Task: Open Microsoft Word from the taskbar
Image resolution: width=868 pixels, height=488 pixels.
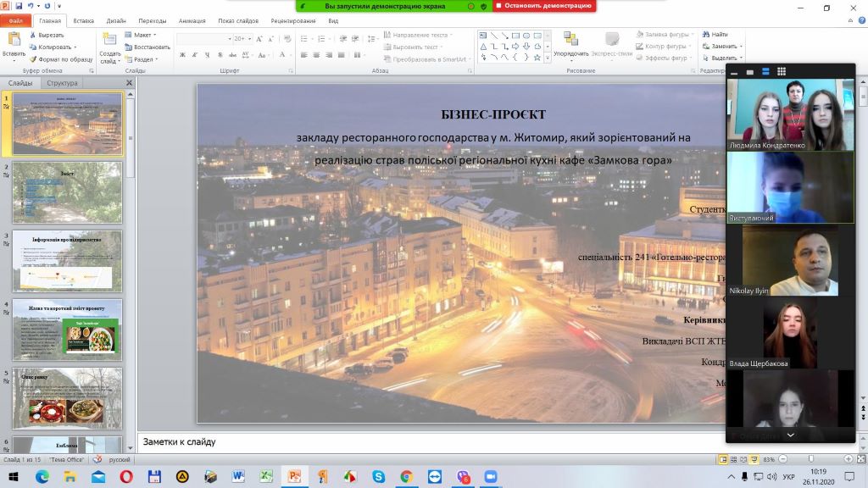Action: coord(238,476)
